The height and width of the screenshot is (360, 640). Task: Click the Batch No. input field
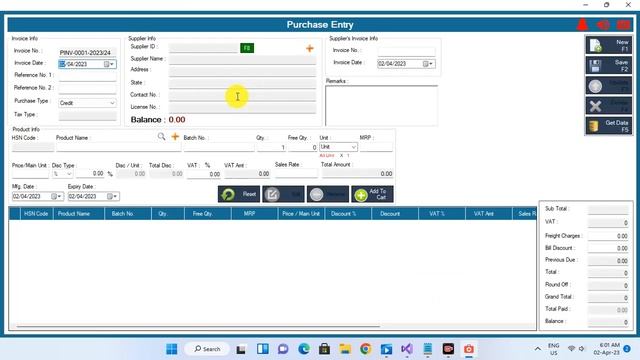click(x=219, y=147)
